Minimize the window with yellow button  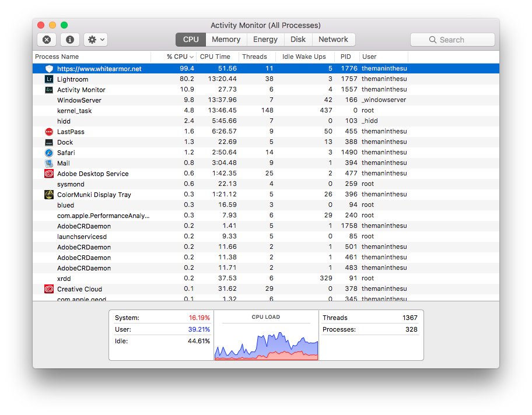point(52,25)
